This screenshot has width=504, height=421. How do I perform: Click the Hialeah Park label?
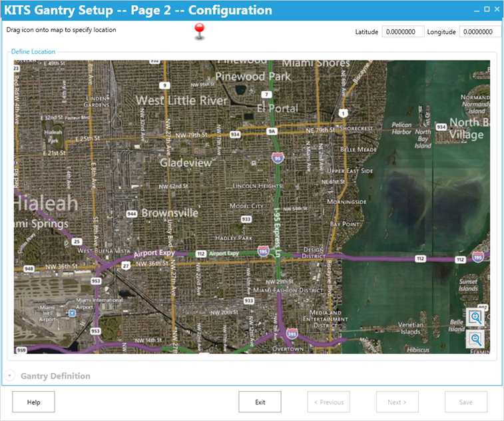click(53, 137)
